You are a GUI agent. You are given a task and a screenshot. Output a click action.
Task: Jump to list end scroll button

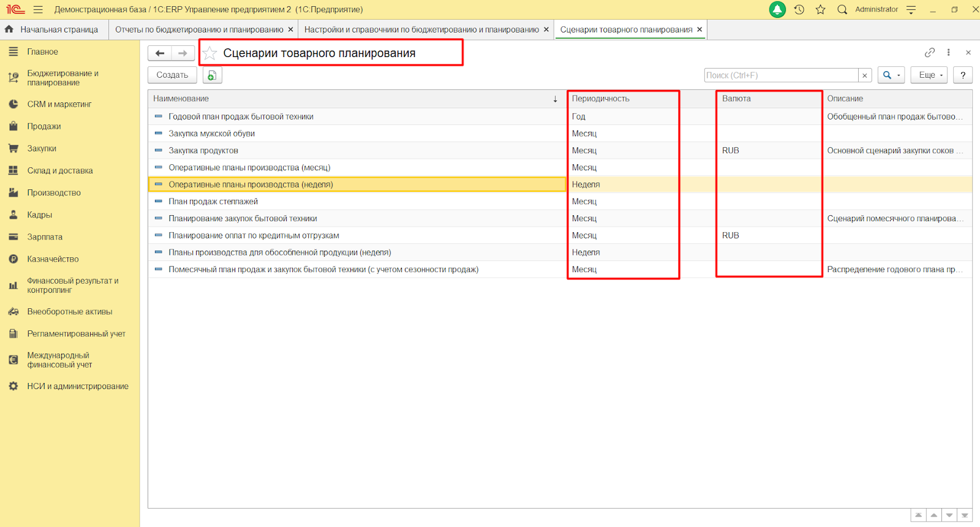pos(965,515)
